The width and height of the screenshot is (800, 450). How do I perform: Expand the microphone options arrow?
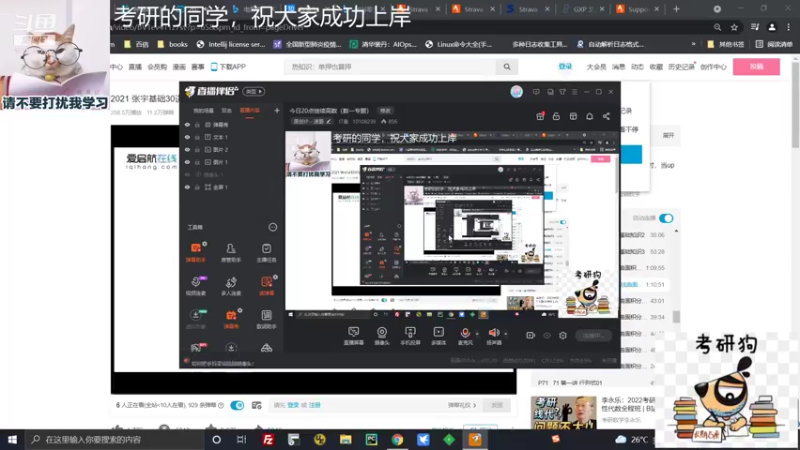477,334
